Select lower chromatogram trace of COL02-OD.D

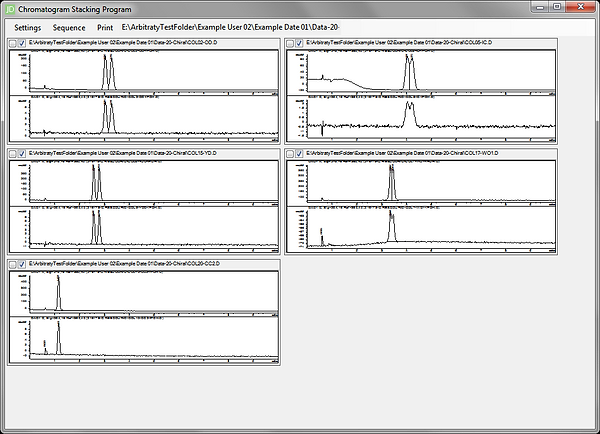[144, 118]
